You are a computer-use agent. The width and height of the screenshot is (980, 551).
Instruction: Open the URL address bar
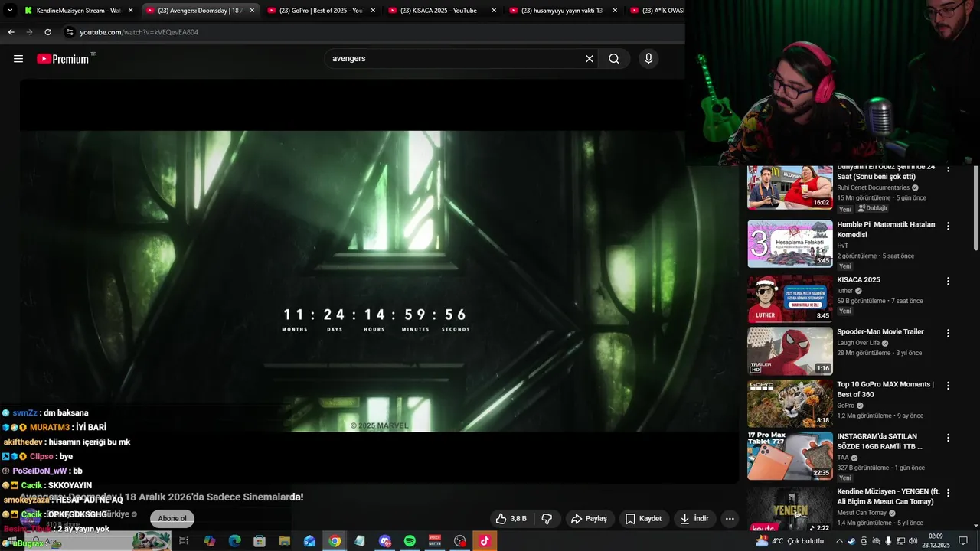pyautogui.click(x=375, y=32)
